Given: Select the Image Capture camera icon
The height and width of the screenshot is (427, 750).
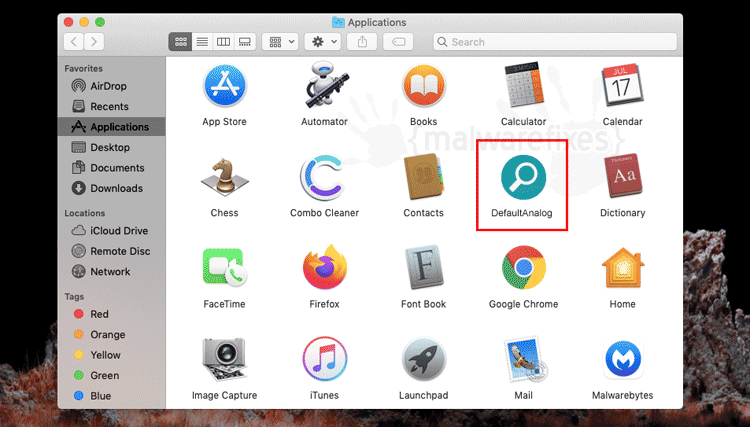Looking at the screenshot, I should click(224, 359).
